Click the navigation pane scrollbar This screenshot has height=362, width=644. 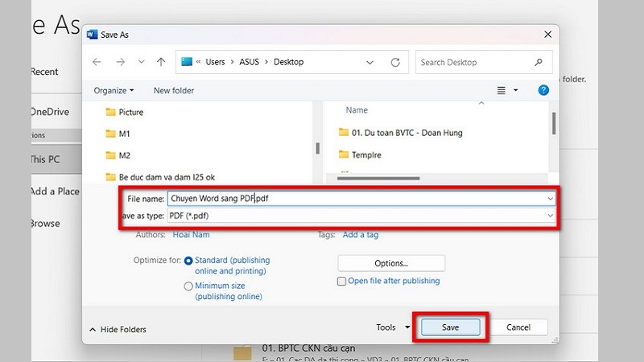click(317, 148)
